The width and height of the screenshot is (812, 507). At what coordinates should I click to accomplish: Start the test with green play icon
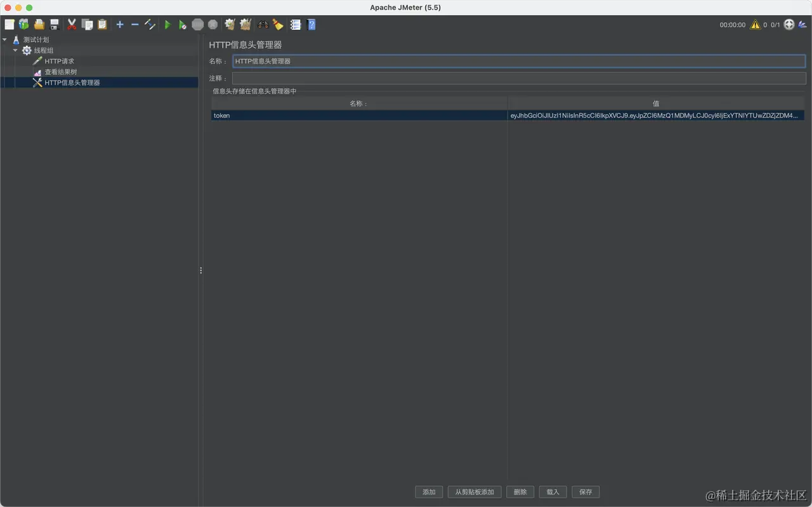167,25
